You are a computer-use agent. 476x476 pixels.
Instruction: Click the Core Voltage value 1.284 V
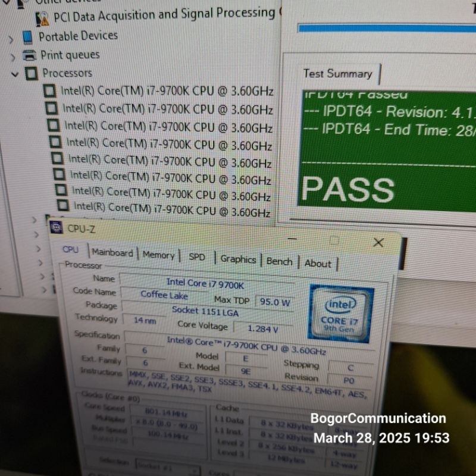tap(263, 329)
